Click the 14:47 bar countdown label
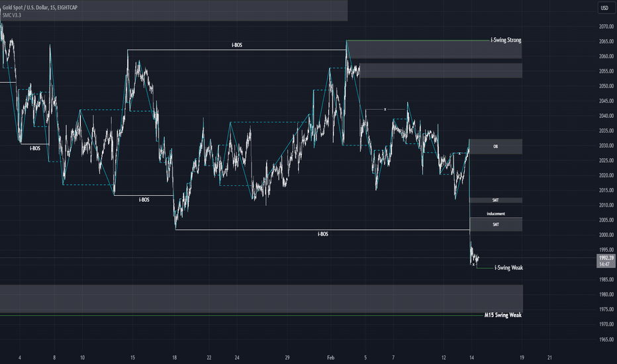 click(604, 265)
